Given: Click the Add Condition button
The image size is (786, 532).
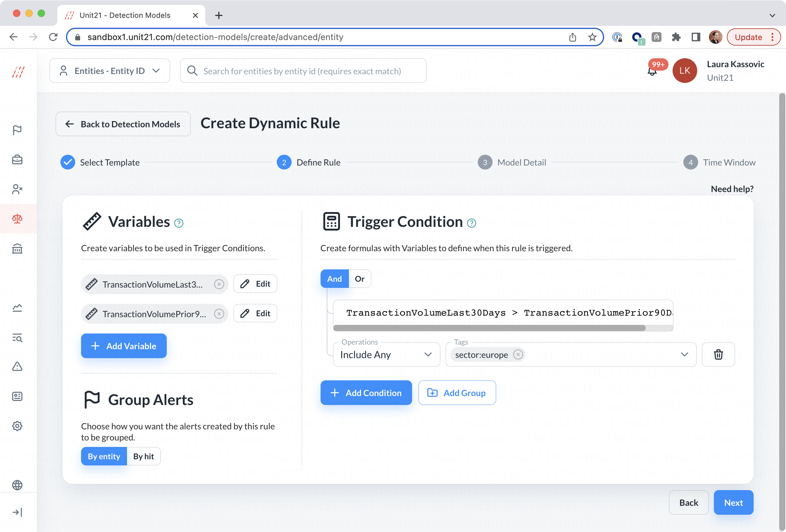Looking at the screenshot, I should pos(366,393).
